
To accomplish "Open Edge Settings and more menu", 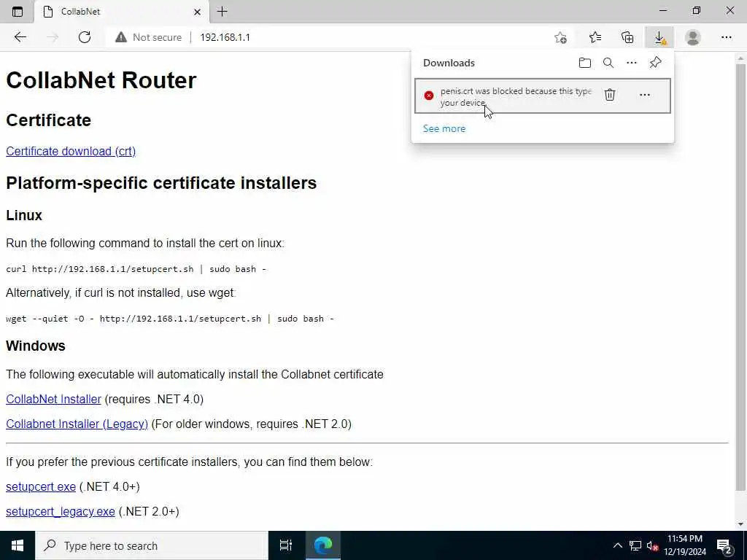I will 726,37.
